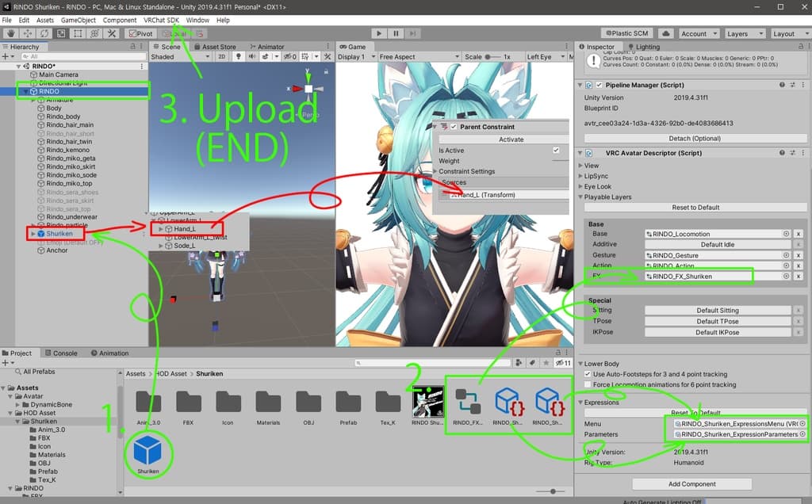Screen dimensions: 812x504
Task: Lock the Inspector panel
Action: tap(801, 47)
